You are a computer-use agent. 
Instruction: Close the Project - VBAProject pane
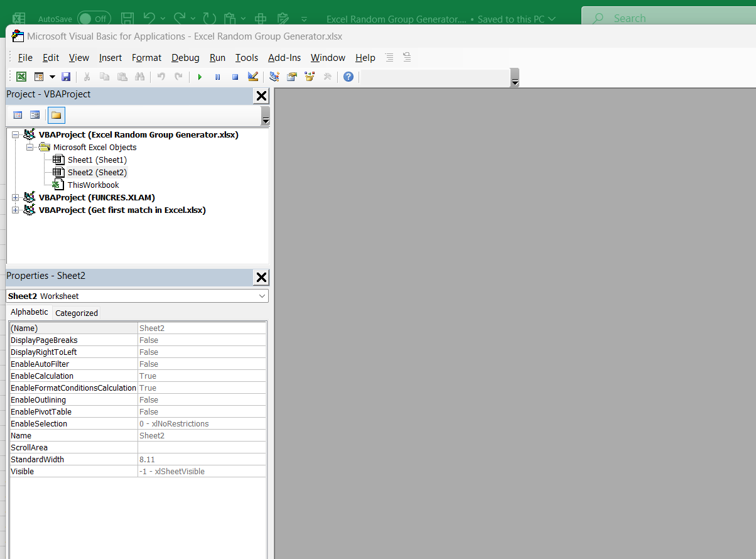[261, 96]
